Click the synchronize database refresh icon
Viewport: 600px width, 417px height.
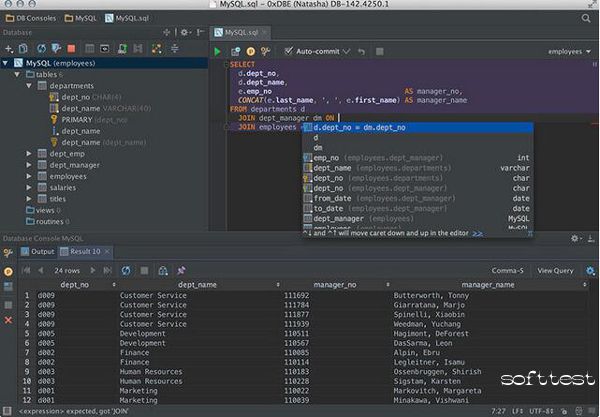pos(41,49)
